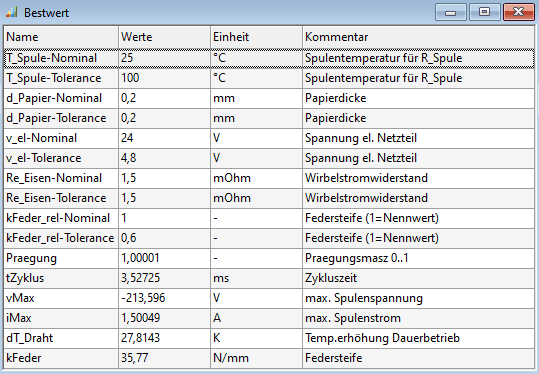The width and height of the screenshot is (539, 374).
Task: Click the Einheit column header
Action: pyautogui.click(x=256, y=37)
